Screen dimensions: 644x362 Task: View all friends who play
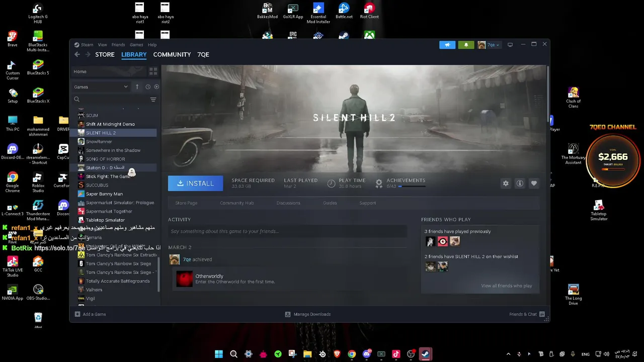[x=506, y=286]
